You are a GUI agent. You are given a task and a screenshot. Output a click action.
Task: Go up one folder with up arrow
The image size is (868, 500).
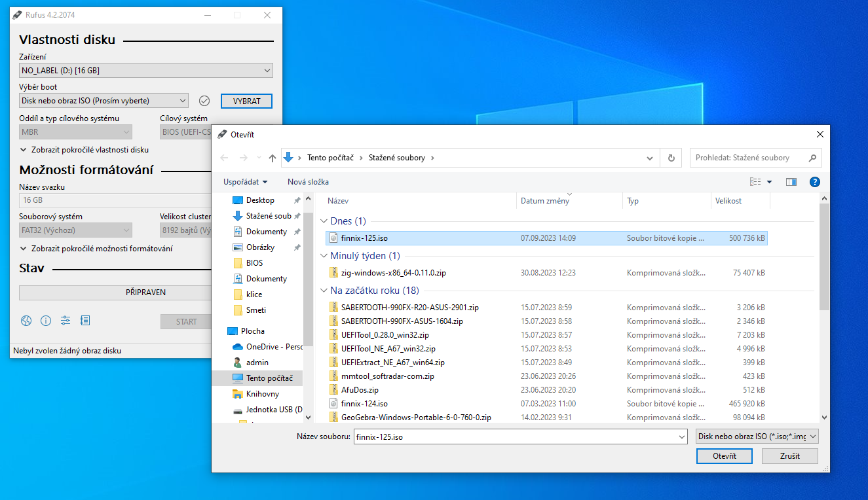273,158
